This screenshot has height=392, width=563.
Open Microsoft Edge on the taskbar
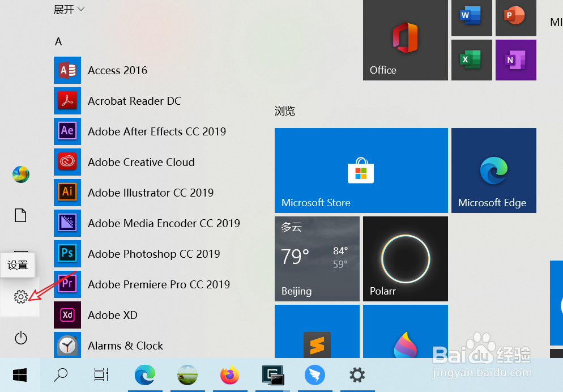145,375
